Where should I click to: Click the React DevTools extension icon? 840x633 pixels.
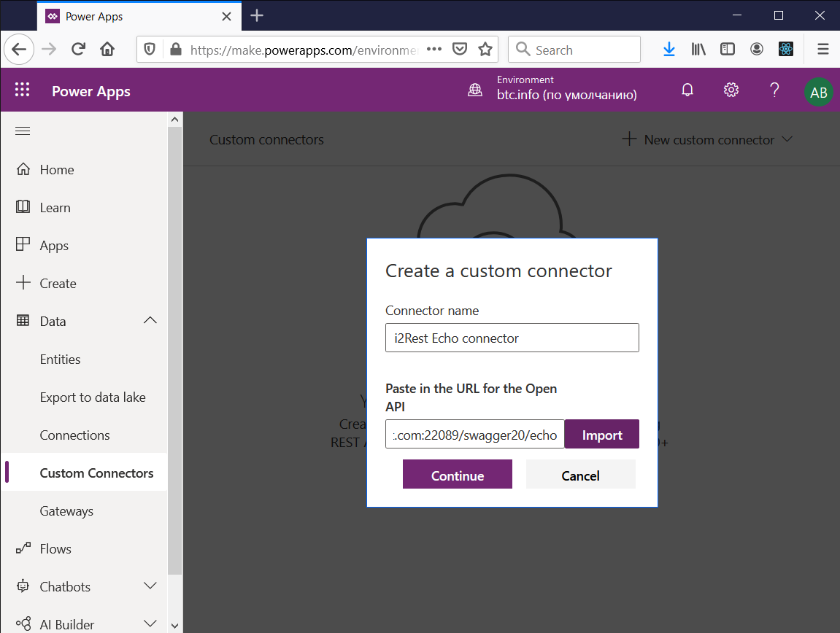click(786, 50)
